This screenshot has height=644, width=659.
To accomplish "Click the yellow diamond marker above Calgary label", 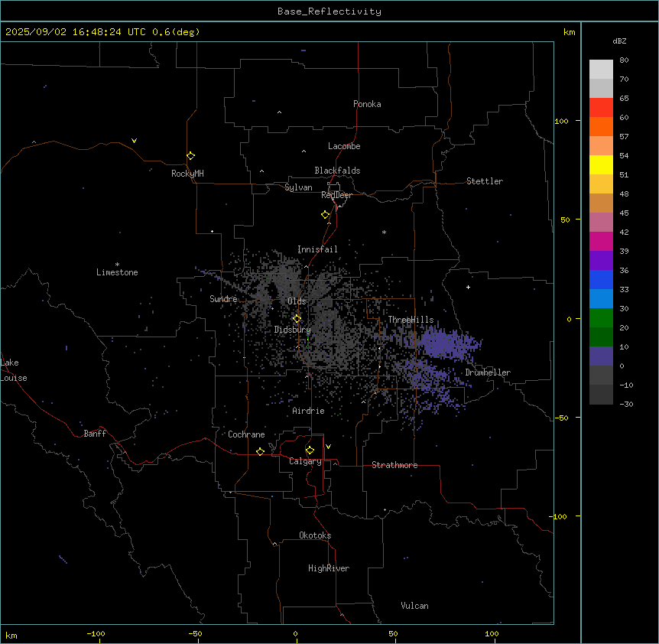I will [x=310, y=450].
